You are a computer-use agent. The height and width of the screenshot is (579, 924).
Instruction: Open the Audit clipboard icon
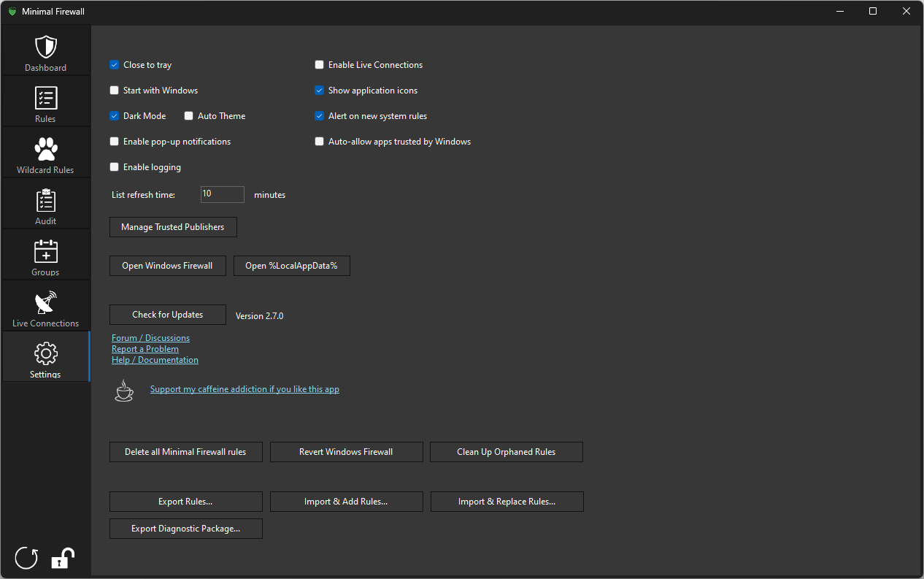45,200
